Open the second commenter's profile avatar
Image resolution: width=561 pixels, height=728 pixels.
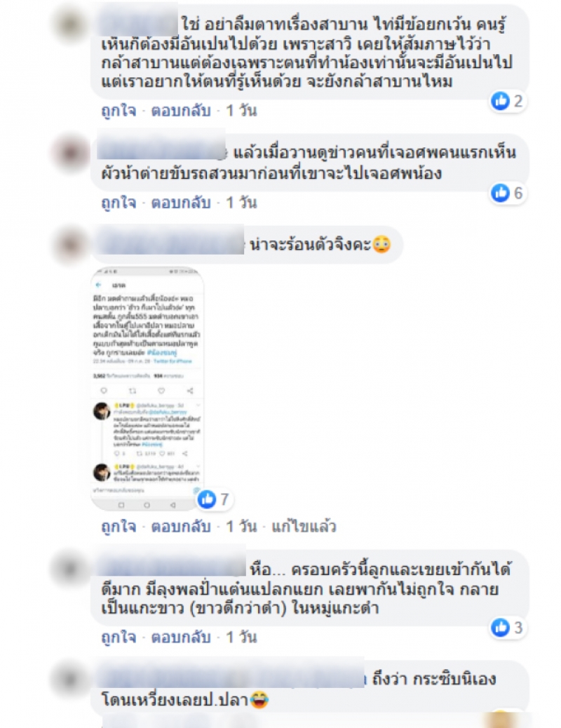coord(70,151)
